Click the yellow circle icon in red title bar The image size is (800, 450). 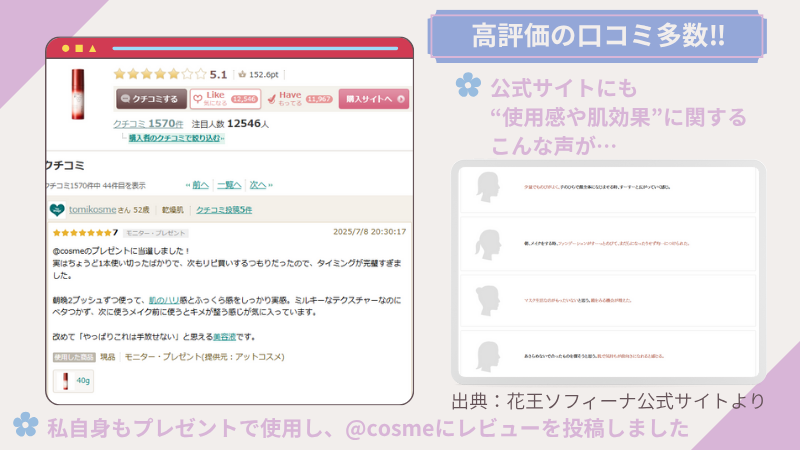[65, 48]
